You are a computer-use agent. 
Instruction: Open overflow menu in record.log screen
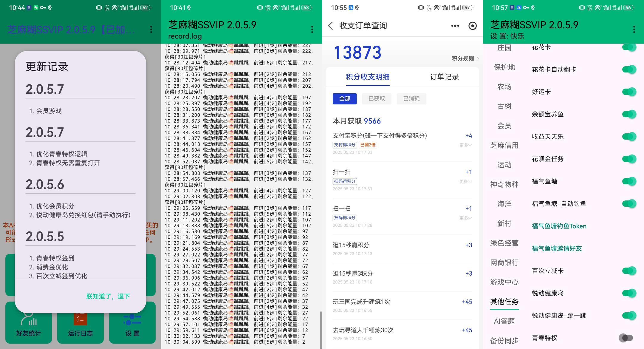(x=312, y=29)
